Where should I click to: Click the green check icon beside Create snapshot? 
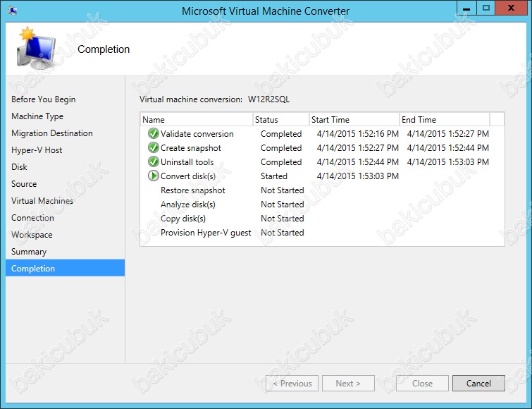154,147
